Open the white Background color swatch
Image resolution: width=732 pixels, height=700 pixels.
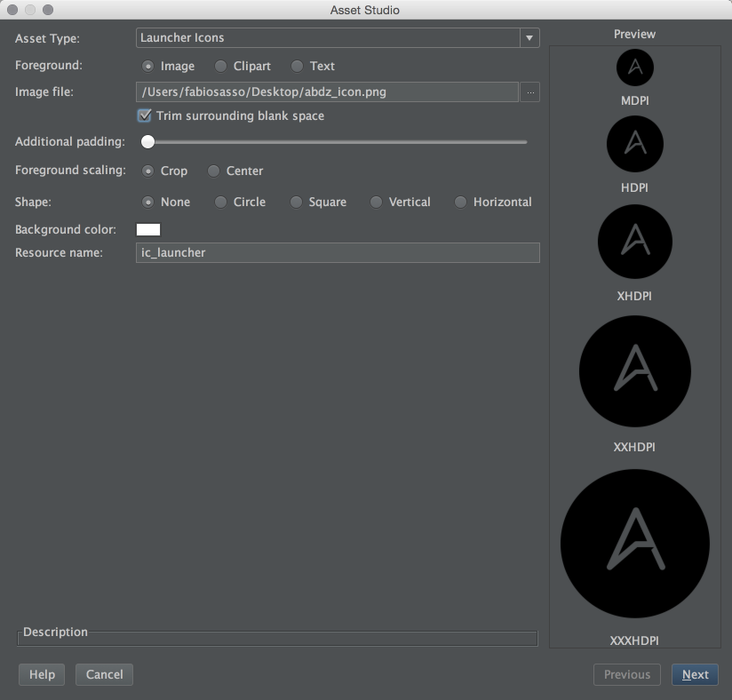tap(148, 230)
